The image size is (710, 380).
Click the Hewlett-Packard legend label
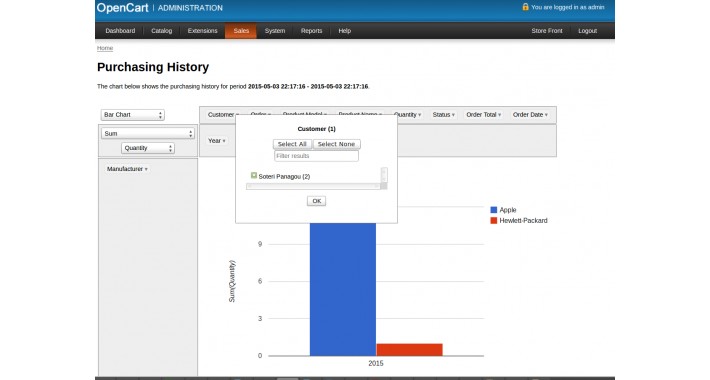(523, 221)
